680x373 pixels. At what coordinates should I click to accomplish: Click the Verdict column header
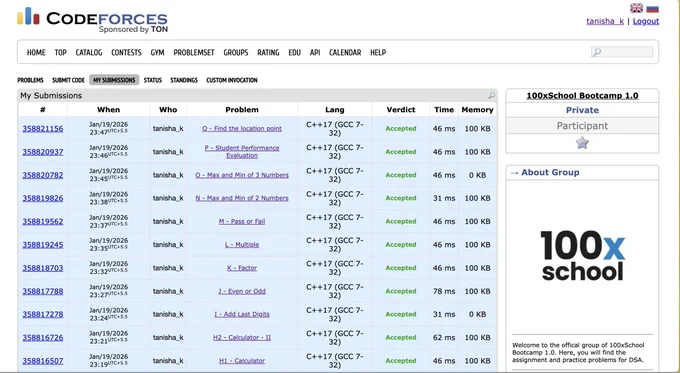pos(401,110)
